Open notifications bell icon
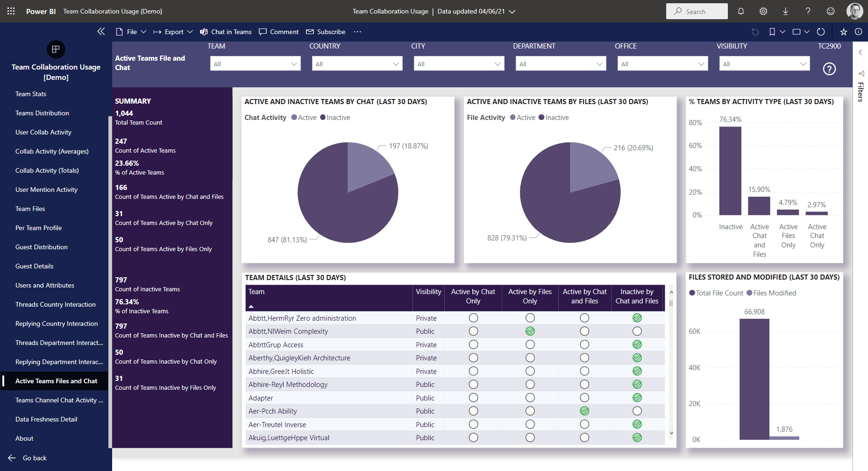This screenshot has width=868, height=471. point(741,11)
